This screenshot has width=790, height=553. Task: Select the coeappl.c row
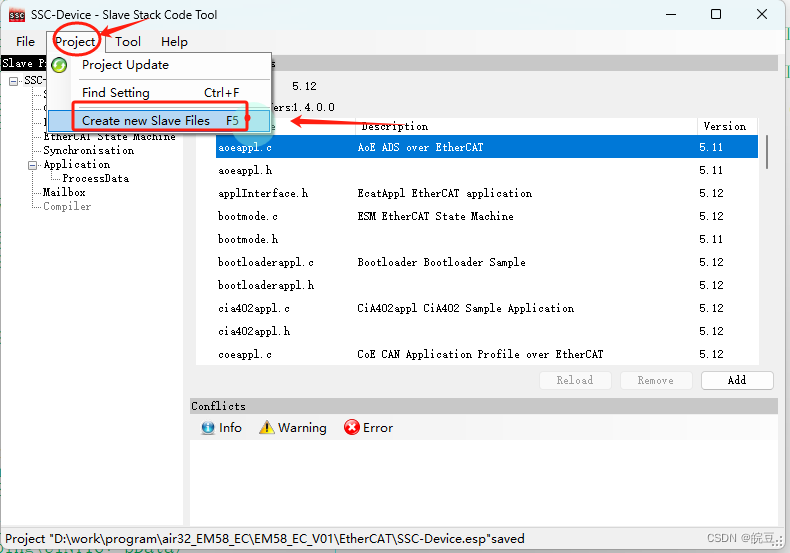click(x=487, y=355)
